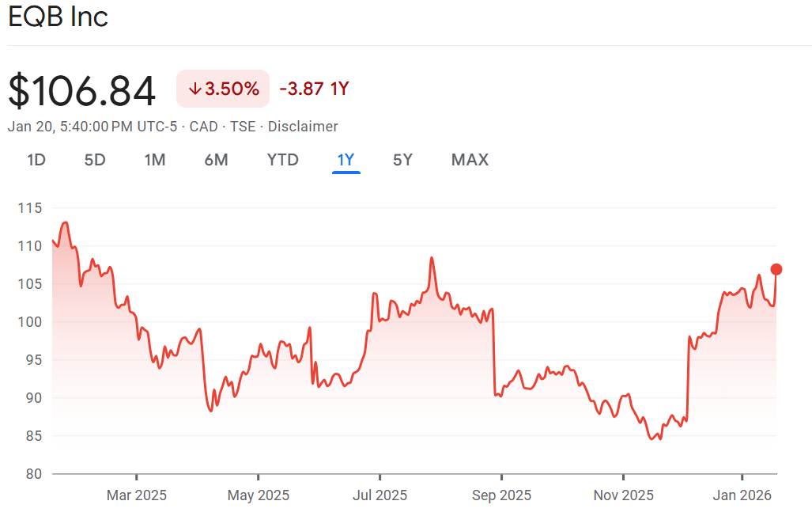Click the 3.50% change badge
Image resolution: width=812 pixels, height=516 pixels.
(223, 89)
